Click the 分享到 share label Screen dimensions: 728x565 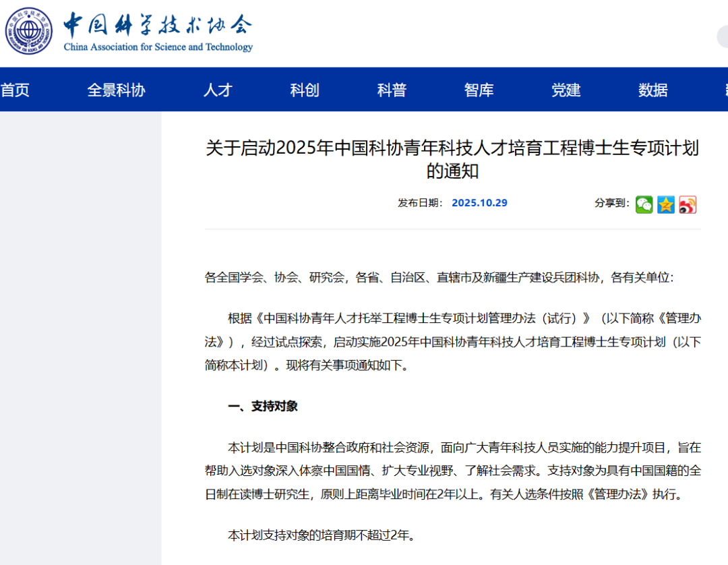coord(609,204)
